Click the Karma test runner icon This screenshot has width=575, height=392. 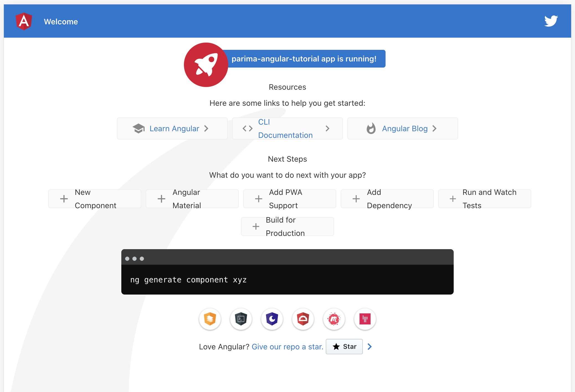(x=365, y=319)
